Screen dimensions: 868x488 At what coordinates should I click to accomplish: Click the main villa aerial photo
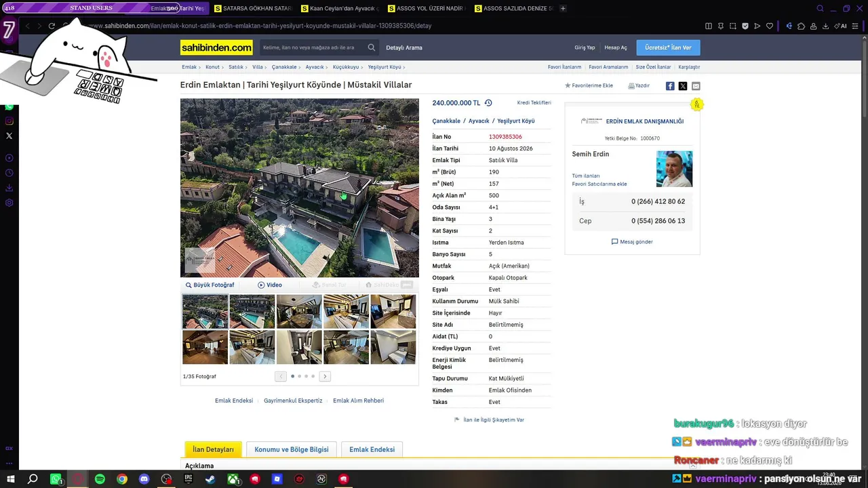click(300, 188)
